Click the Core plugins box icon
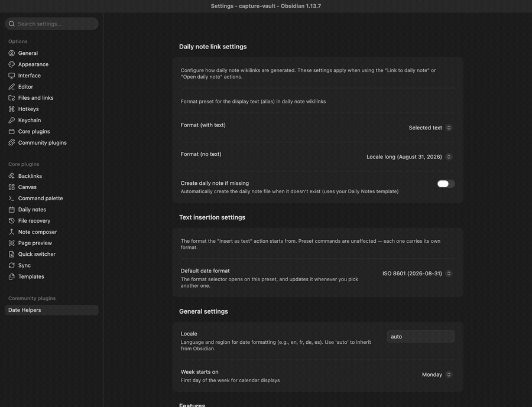This screenshot has height=407, width=532. pos(12,132)
